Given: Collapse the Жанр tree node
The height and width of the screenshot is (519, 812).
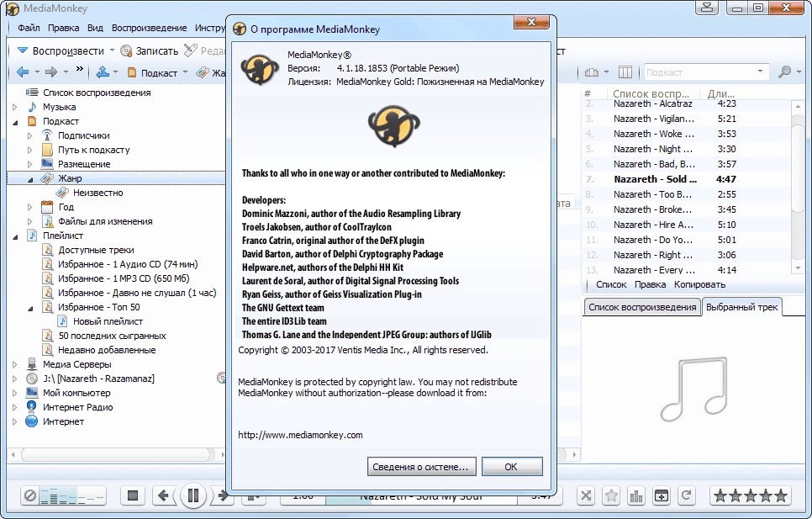Looking at the screenshot, I should tap(29, 178).
